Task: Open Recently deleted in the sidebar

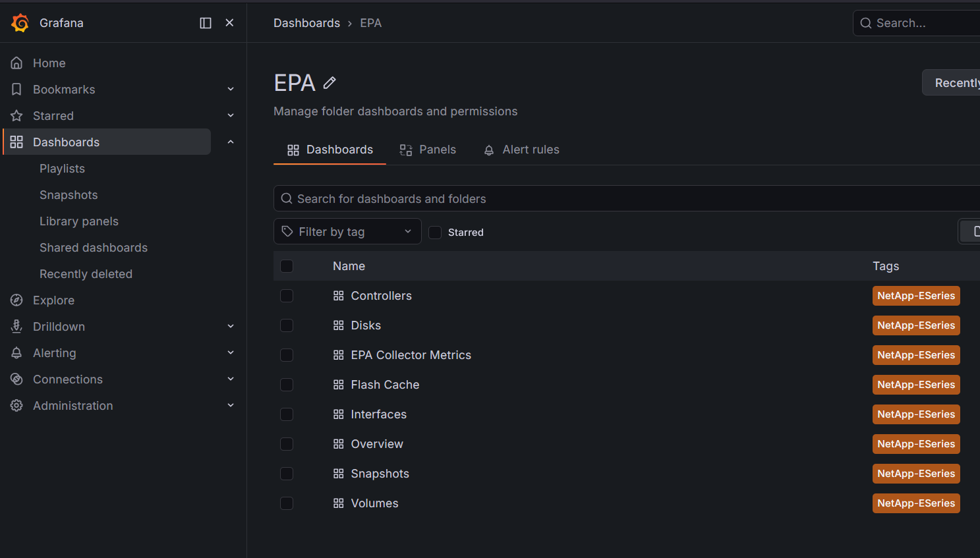Action: [86, 274]
